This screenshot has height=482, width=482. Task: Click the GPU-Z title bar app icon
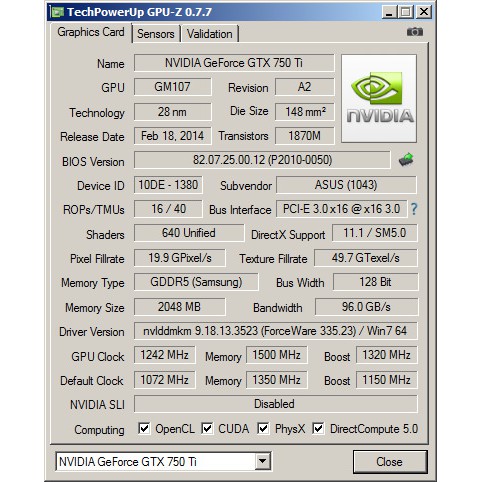[x=57, y=12]
